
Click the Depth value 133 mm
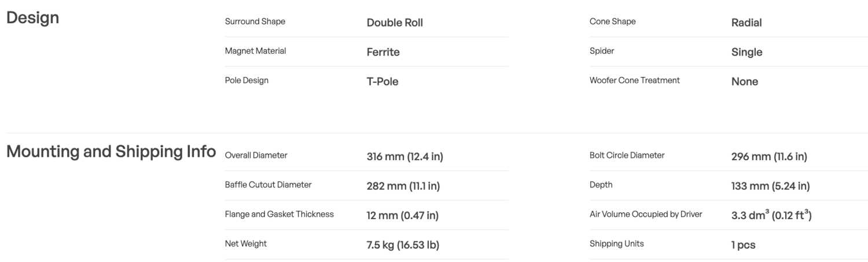tap(770, 186)
